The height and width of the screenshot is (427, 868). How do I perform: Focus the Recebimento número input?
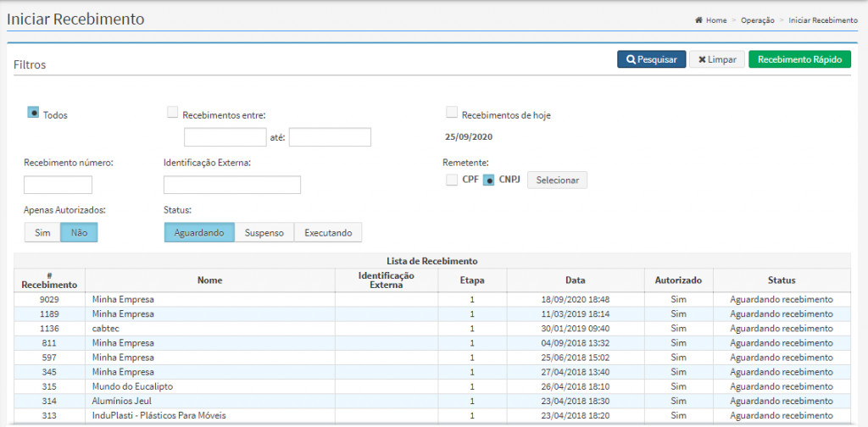pyautogui.click(x=58, y=185)
